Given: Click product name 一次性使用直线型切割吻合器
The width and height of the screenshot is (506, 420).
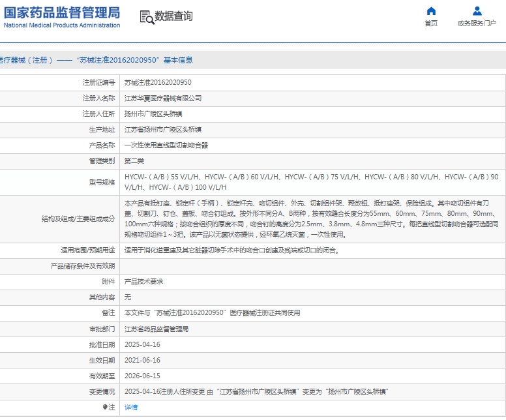Looking at the screenshot, I should [x=166, y=145].
